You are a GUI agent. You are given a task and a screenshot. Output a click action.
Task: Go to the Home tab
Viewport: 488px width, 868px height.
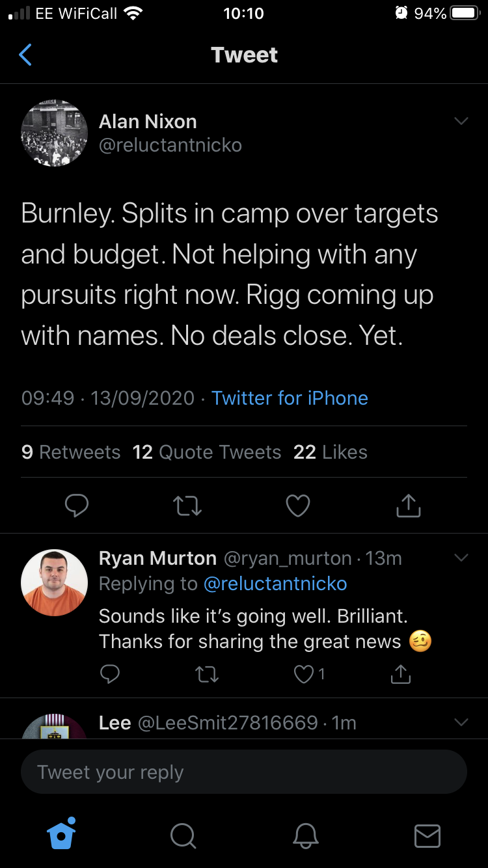pyautogui.click(x=62, y=835)
